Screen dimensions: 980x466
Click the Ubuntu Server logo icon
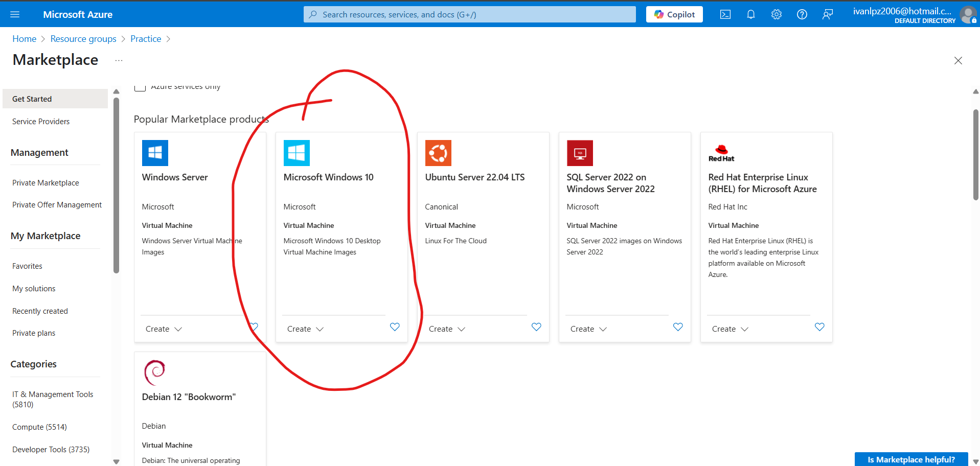pos(438,153)
